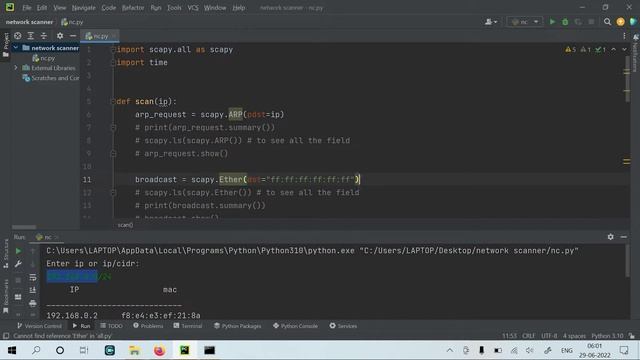Open editor tabs three-dot menu

point(624,36)
